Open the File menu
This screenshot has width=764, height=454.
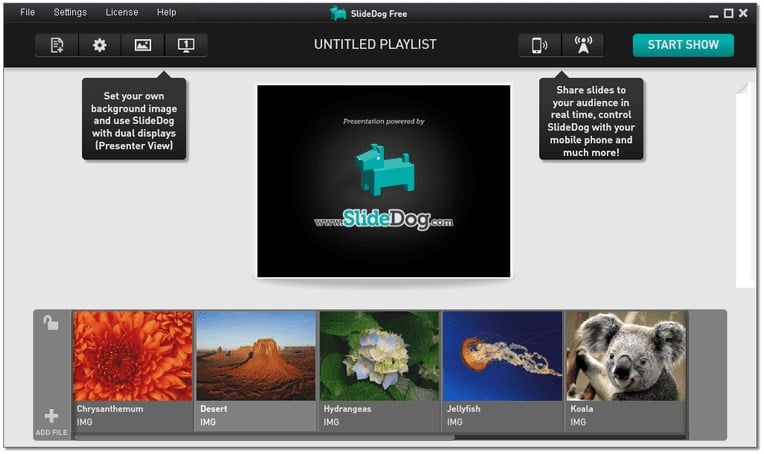pyautogui.click(x=27, y=12)
